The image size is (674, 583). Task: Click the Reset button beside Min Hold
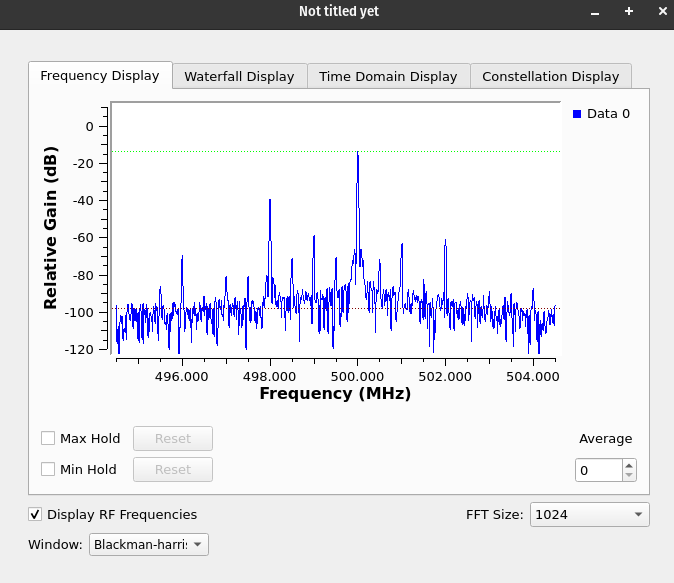173,469
